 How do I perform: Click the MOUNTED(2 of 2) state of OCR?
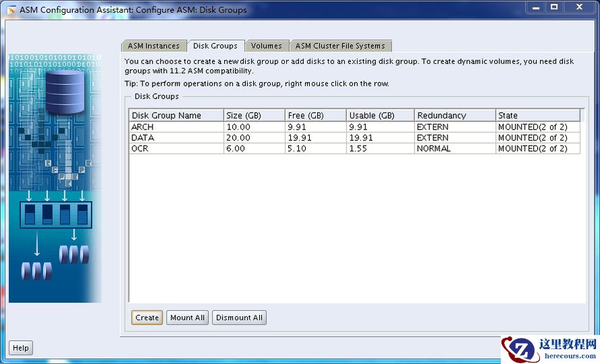click(538, 148)
